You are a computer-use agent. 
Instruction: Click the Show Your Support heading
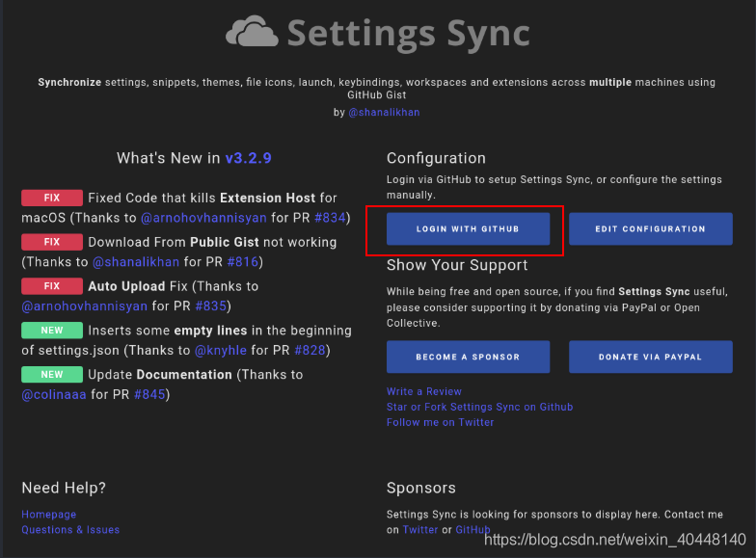tap(457, 265)
